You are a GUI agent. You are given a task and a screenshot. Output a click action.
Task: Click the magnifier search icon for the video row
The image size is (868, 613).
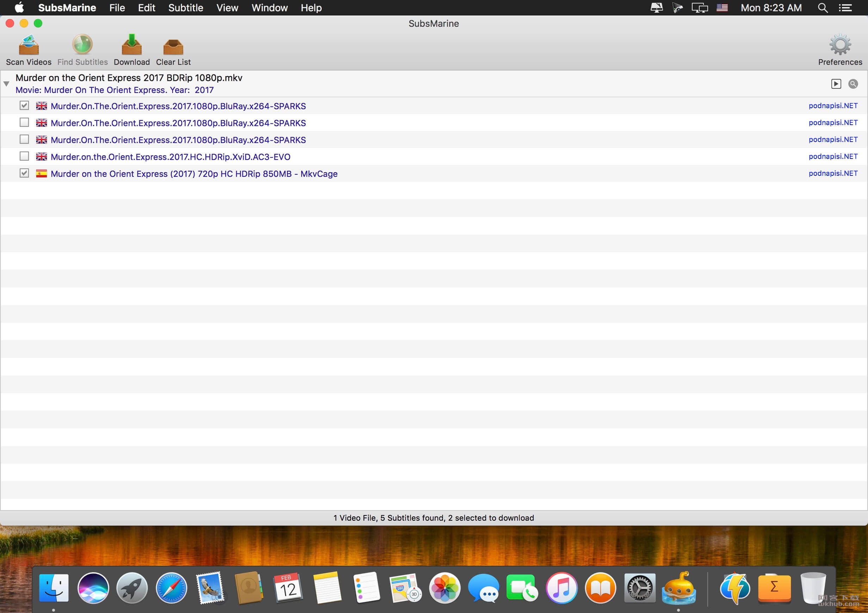point(853,84)
